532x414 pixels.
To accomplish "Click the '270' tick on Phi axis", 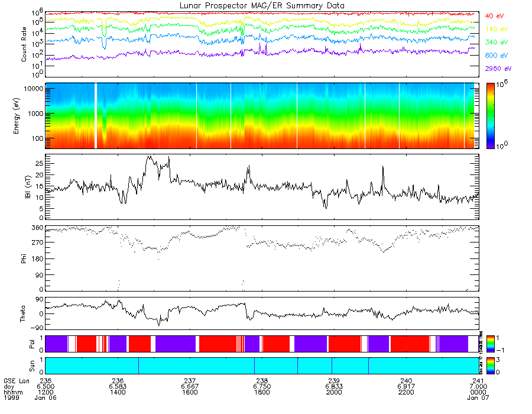I will 37,242.
